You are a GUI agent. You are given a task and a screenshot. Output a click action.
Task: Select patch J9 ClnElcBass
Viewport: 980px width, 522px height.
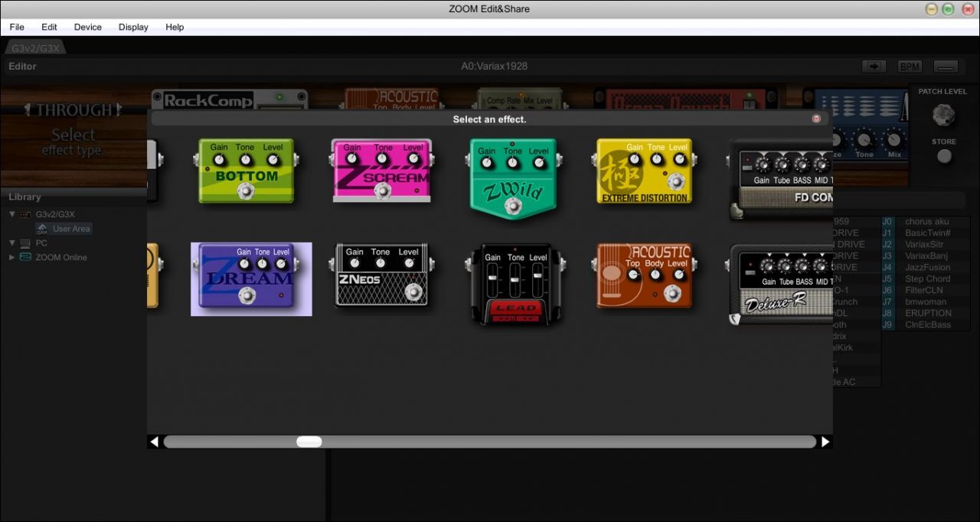pos(926,325)
